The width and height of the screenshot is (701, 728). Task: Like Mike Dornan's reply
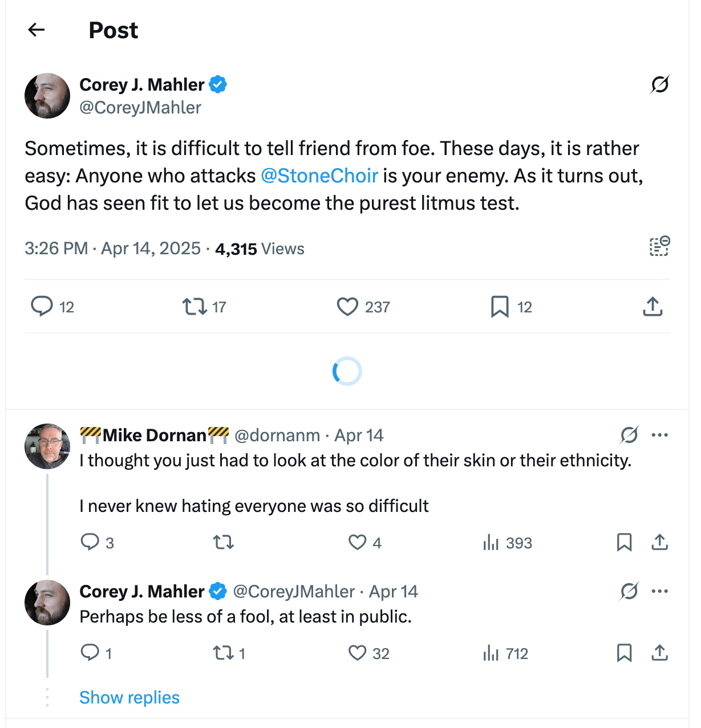[359, 543]
